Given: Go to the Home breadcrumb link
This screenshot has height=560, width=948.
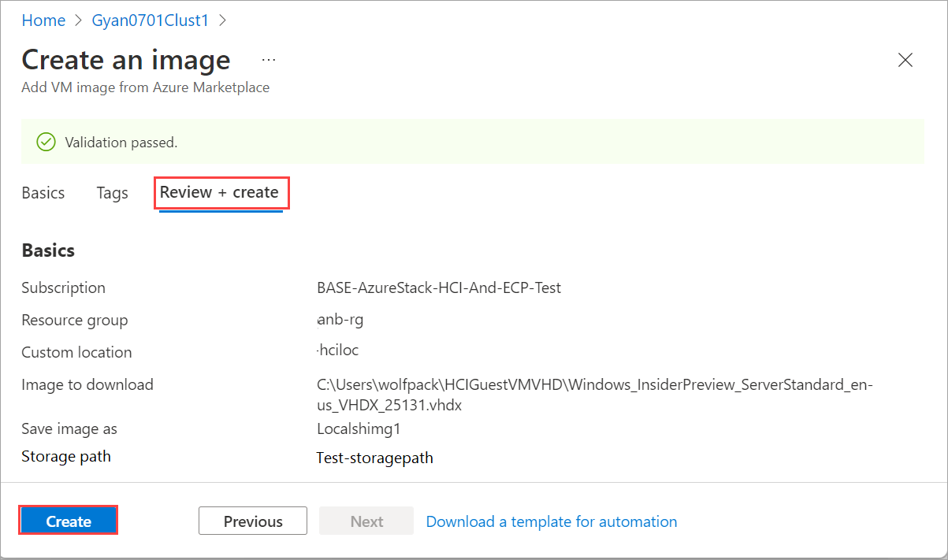Looking at the screenshot, I should click(x=43, y=20).
